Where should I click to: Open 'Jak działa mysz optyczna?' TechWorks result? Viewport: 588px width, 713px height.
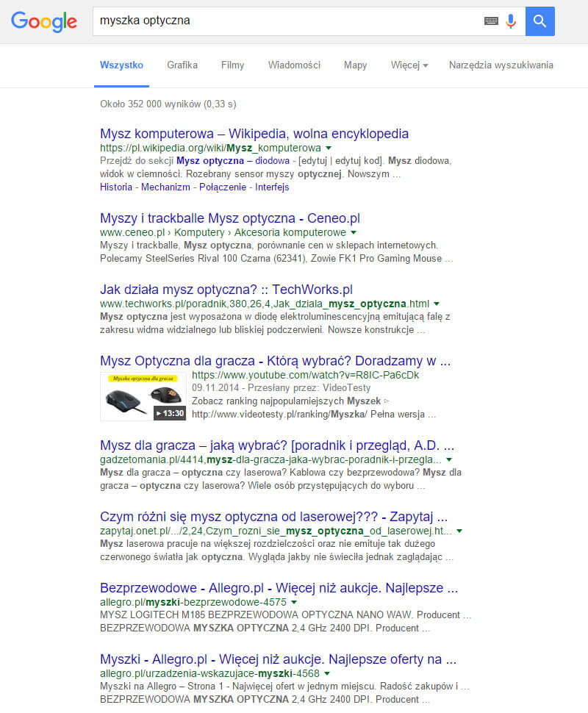[x=226, y=290]
